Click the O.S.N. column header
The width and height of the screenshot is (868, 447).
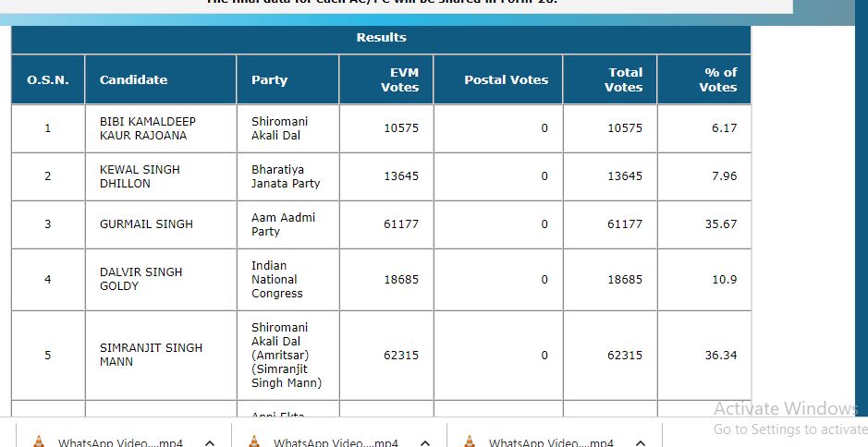(x=48, y=79)
